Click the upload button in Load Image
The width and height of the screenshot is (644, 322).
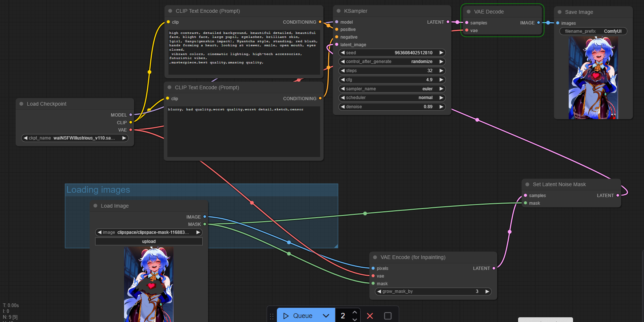[x=149, y=241]
